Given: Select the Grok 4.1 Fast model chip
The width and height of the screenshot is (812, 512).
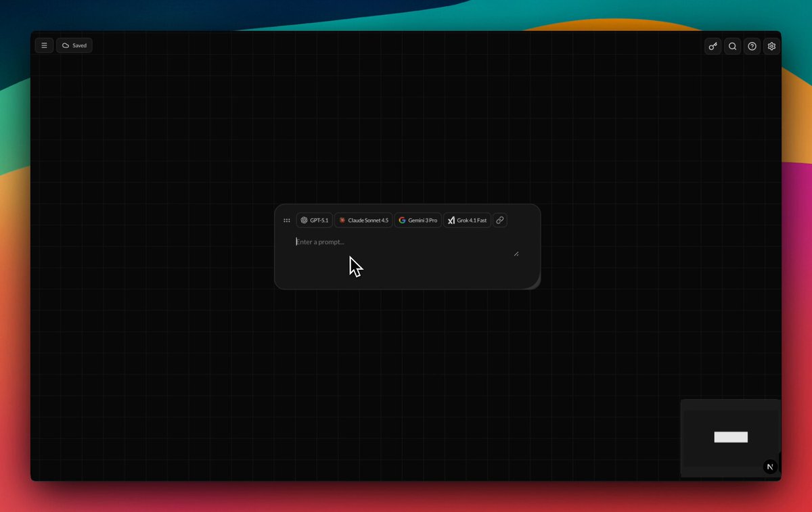Looking at the screenshot, I should tap(467, 220).
